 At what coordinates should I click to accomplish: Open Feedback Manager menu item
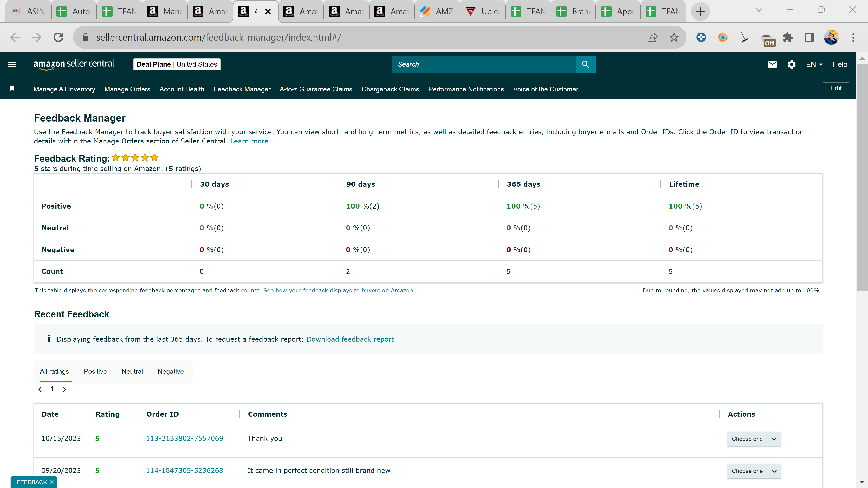pos(242,89)
